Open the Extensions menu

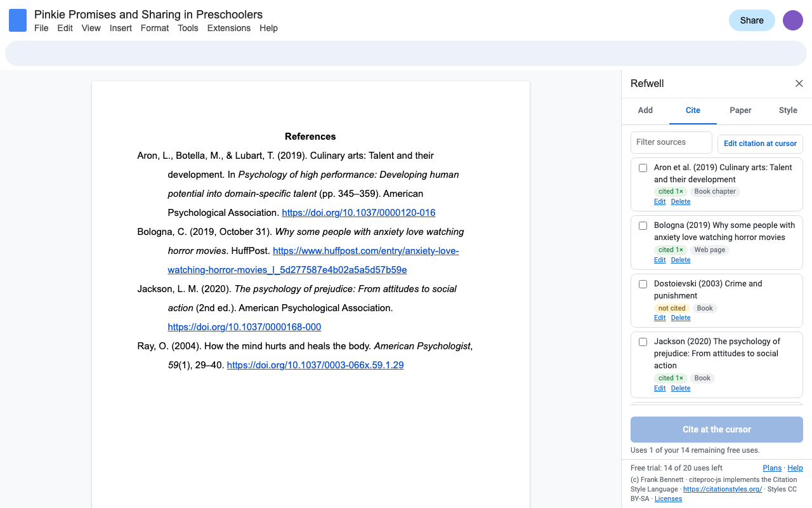229,28
